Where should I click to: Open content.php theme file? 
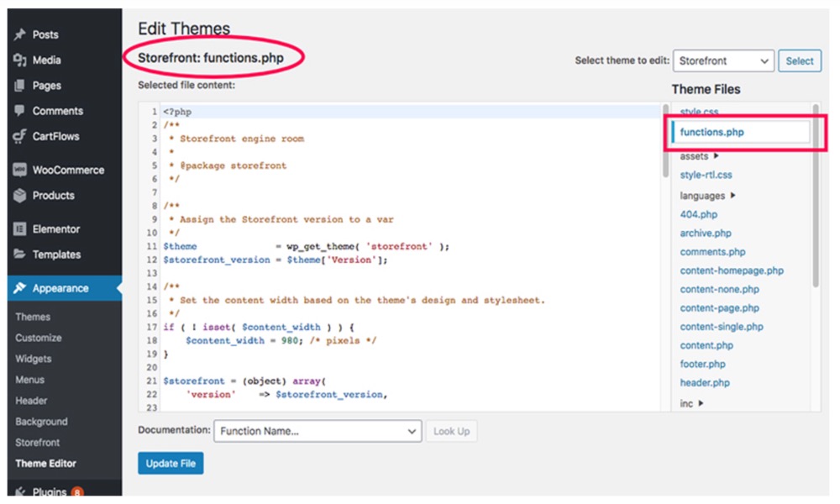point(706,345)
